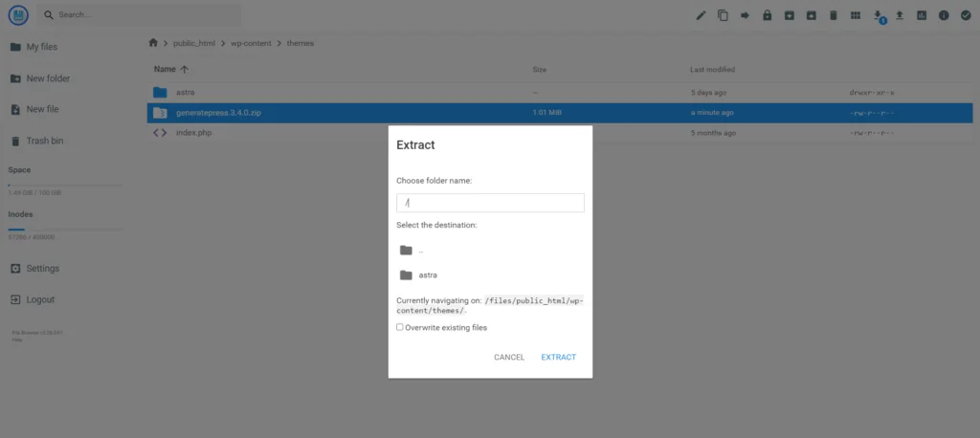This screenshot has height=438, width=980.
Task: Click the zip icon of generatepress.3.4.0.zip
Action: pyautogui.click(x=160, y=113)
